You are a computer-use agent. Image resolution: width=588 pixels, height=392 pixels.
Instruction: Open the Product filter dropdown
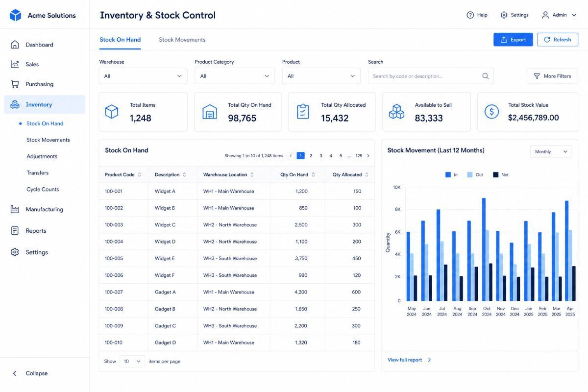321,76
